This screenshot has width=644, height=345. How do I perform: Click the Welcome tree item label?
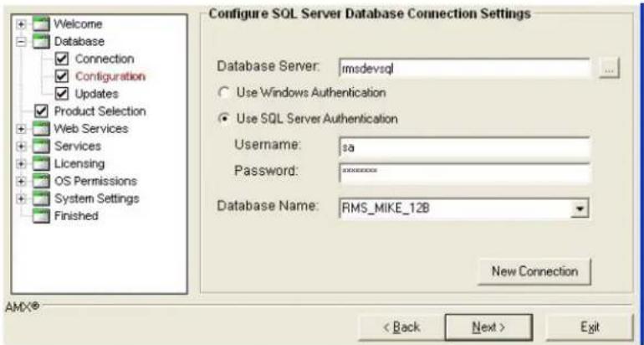coord(78,23)
